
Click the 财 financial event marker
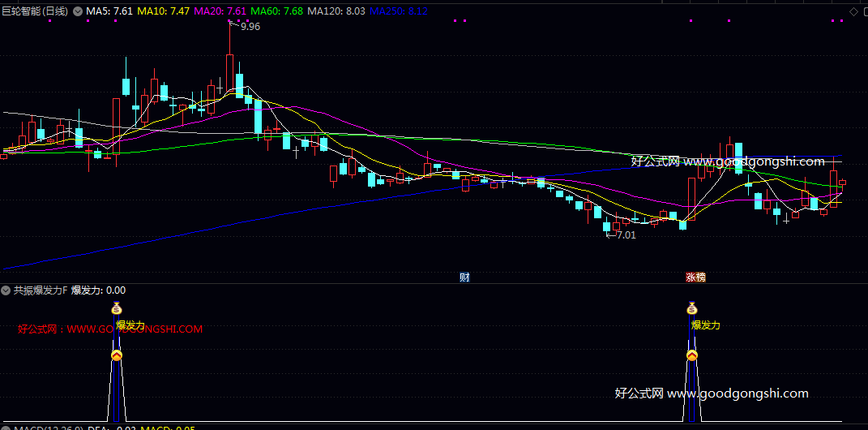click(x=464, y=277)
